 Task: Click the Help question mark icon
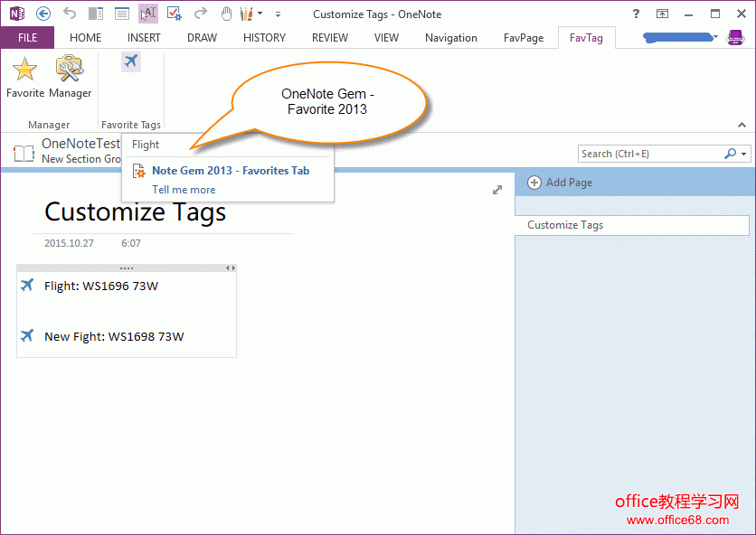[636, 14]
